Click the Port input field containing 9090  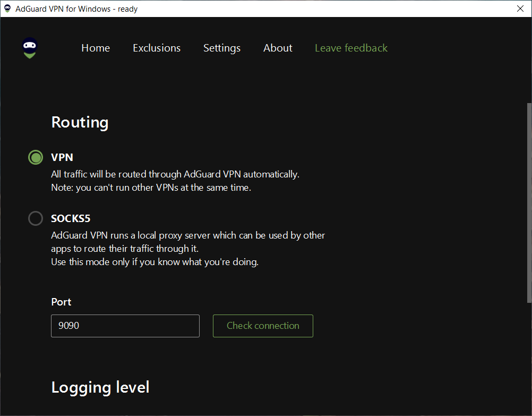125,326
